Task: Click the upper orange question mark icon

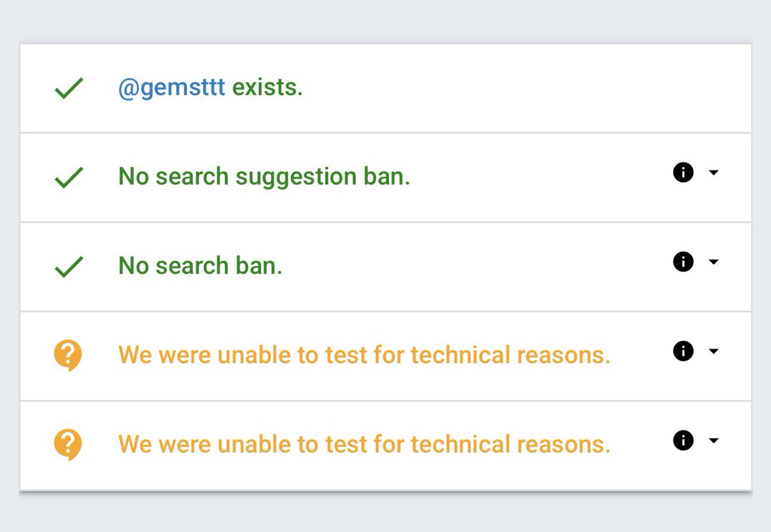Action: coord(68,355)
